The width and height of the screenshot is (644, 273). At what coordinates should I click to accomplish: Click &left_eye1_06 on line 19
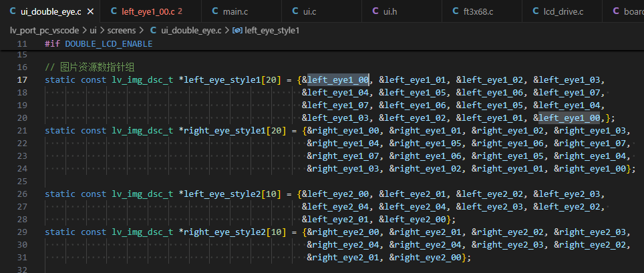(x=413, y=105)
